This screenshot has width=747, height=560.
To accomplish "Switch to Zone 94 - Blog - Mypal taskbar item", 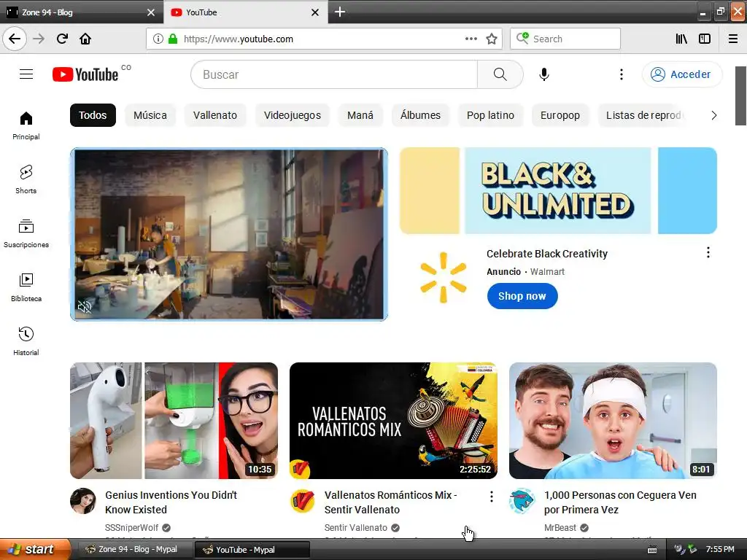I will pyautogui.click(x=133, y=549).
